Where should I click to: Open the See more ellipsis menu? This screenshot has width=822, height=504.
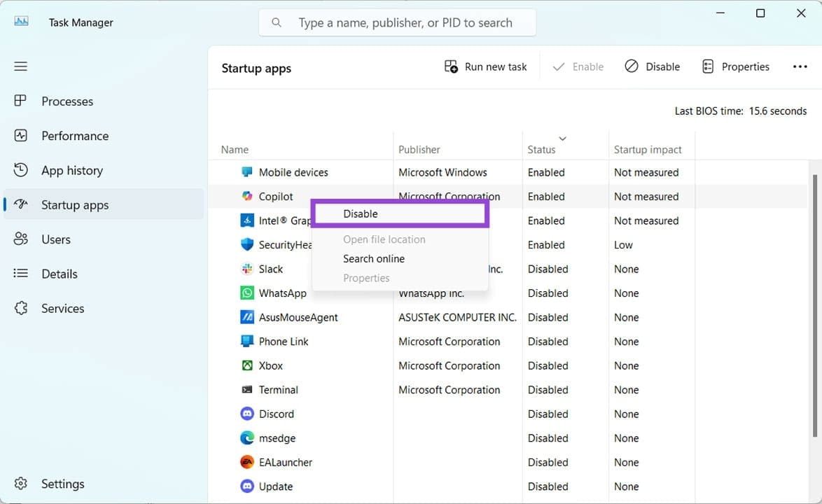tap(800, 66)
